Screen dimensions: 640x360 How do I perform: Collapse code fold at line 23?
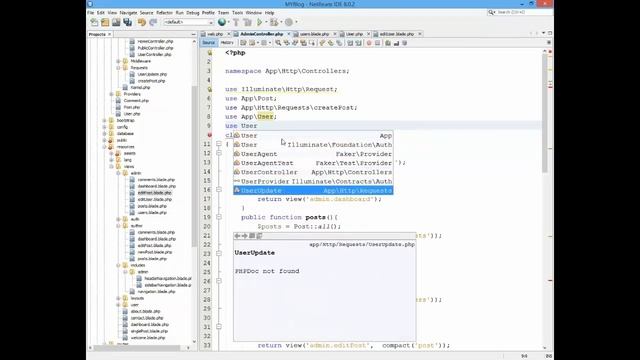coord(219,253)
